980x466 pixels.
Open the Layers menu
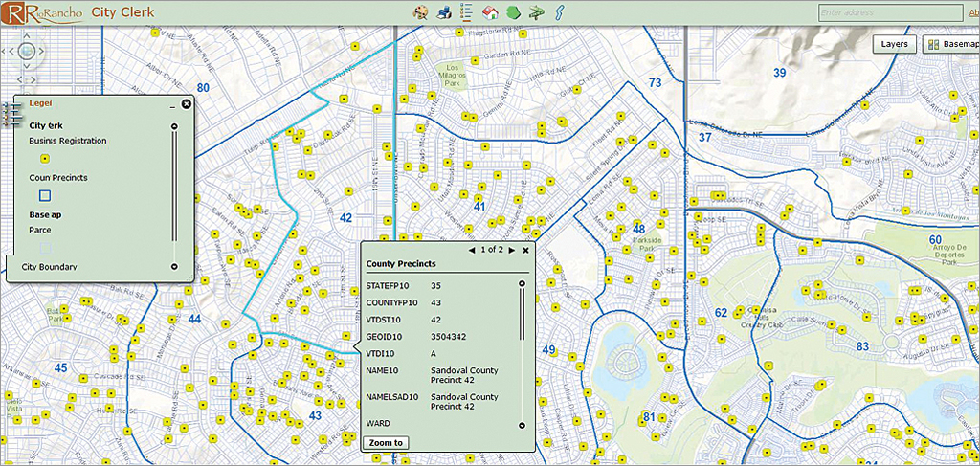pos(894,44)
